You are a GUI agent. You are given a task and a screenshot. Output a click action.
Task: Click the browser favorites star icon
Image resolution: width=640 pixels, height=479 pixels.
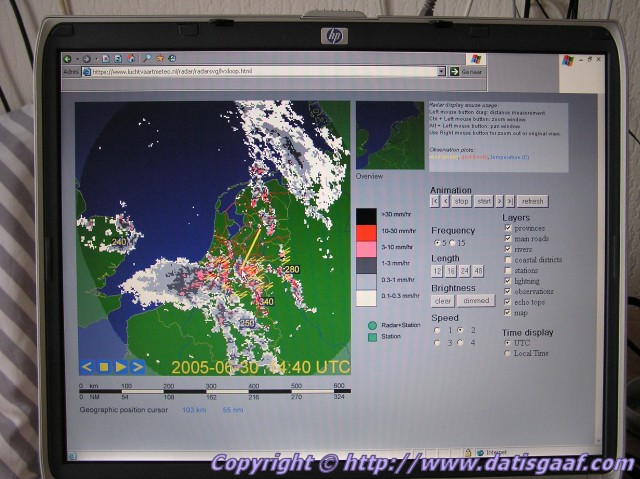(x=158, y=58)
